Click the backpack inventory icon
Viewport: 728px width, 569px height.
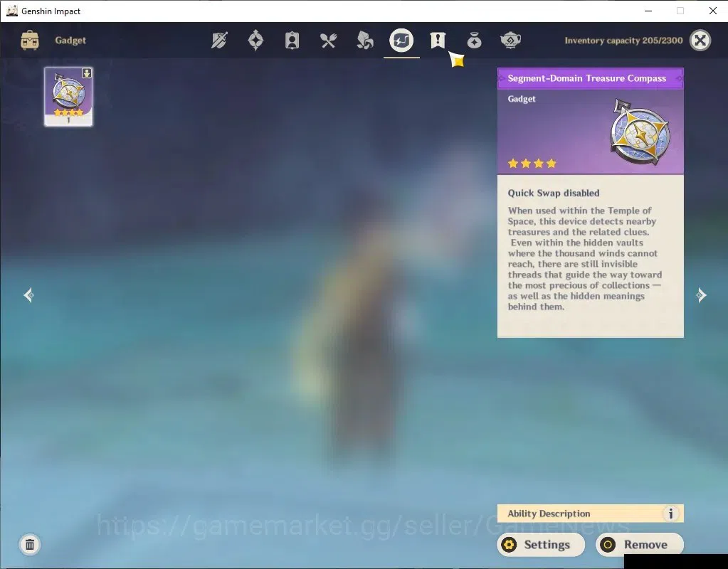pos(30,41)
